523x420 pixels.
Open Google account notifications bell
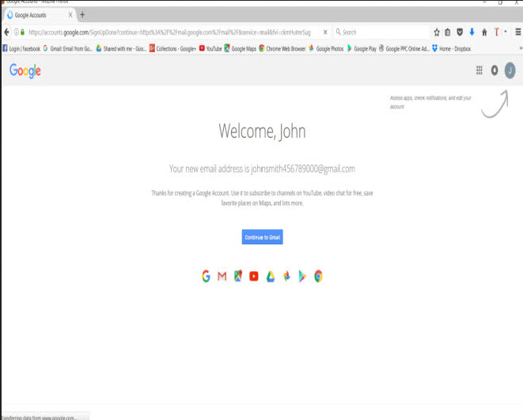pos(495,70)
